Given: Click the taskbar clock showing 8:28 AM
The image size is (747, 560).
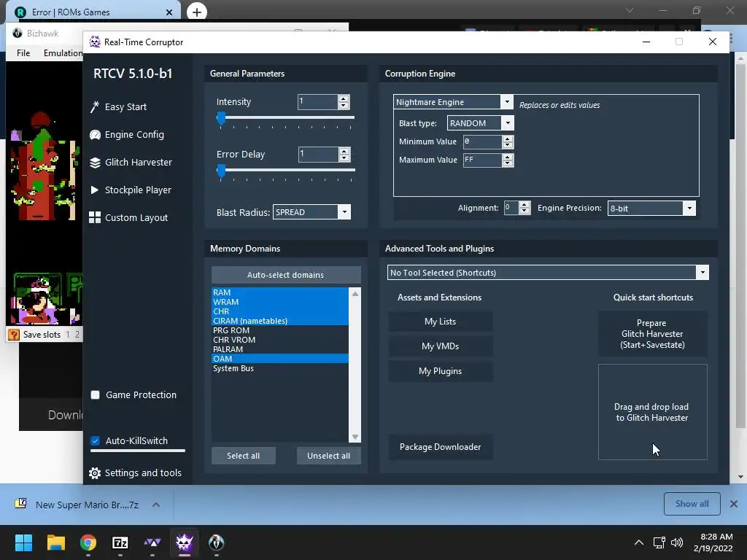Looking at the screenshot, I should coord(713,542).
